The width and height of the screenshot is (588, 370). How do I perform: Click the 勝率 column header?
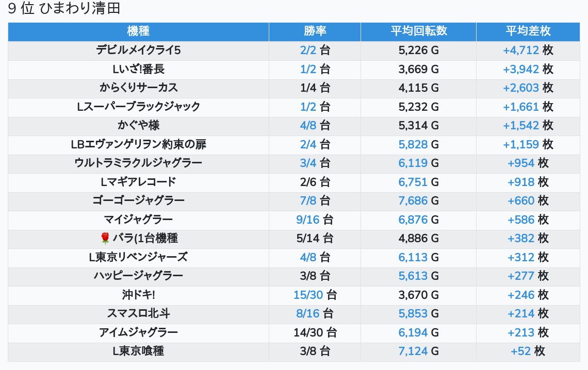315,31
